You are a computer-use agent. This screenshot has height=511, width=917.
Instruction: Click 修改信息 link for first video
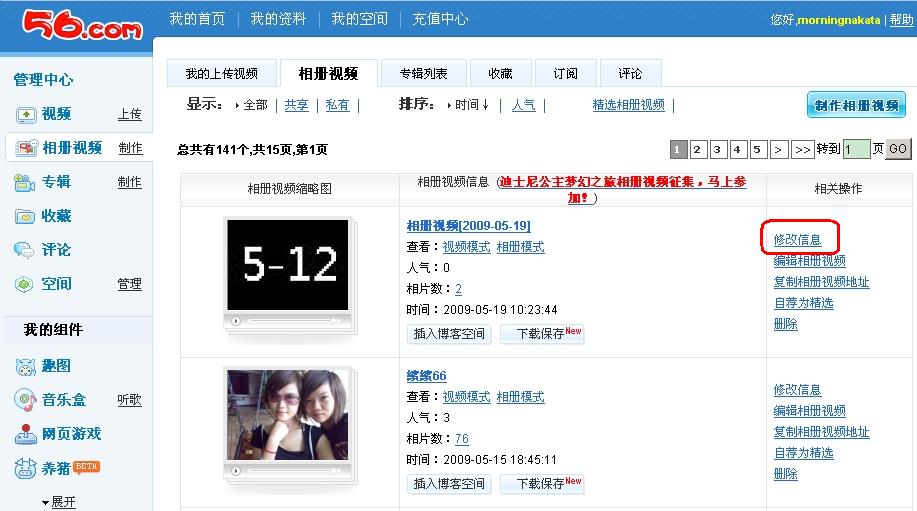pyautogui.click(x=797, y=240)
